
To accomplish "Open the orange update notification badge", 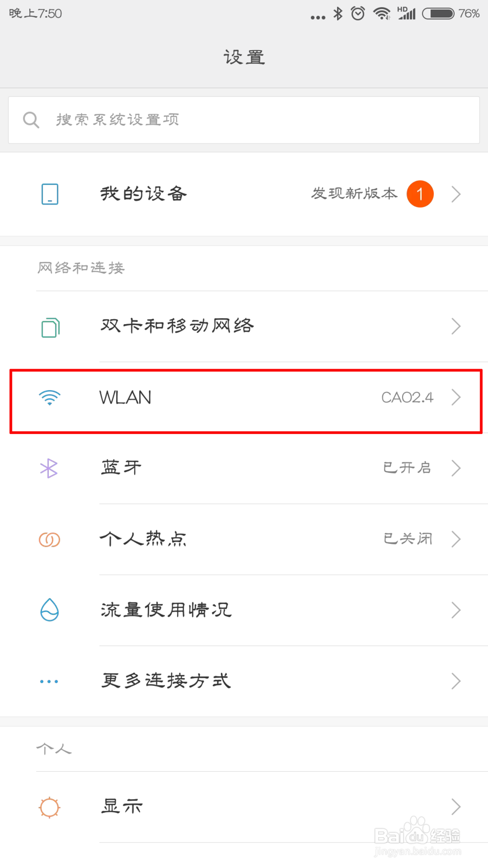I will [x=420, y=194].
